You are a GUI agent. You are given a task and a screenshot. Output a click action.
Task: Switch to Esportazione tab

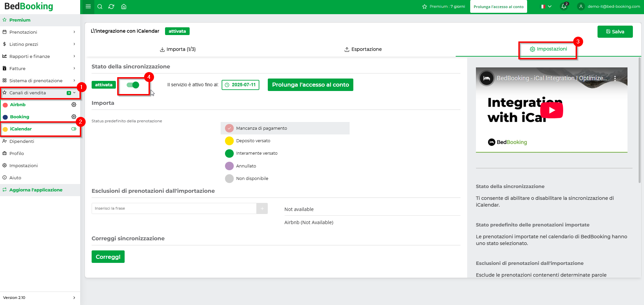coord(363,49)
